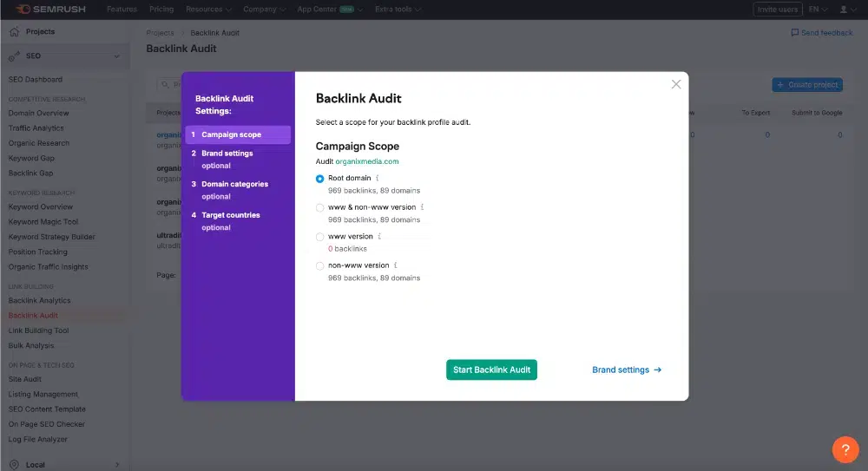Image resolution: width=868 pixels, height=471 pixels.
Task: Open Log File Analyzer in sidebar
Action: point(37,438)
